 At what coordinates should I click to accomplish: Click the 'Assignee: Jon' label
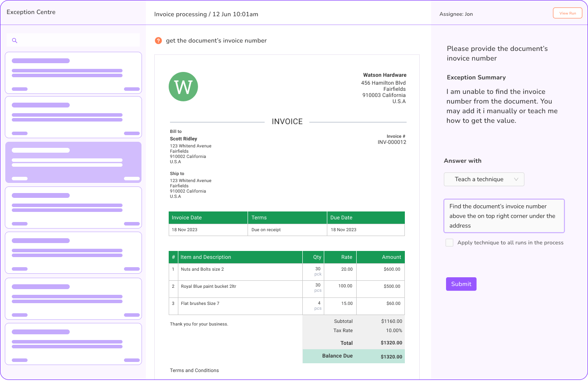coord(456,14)
